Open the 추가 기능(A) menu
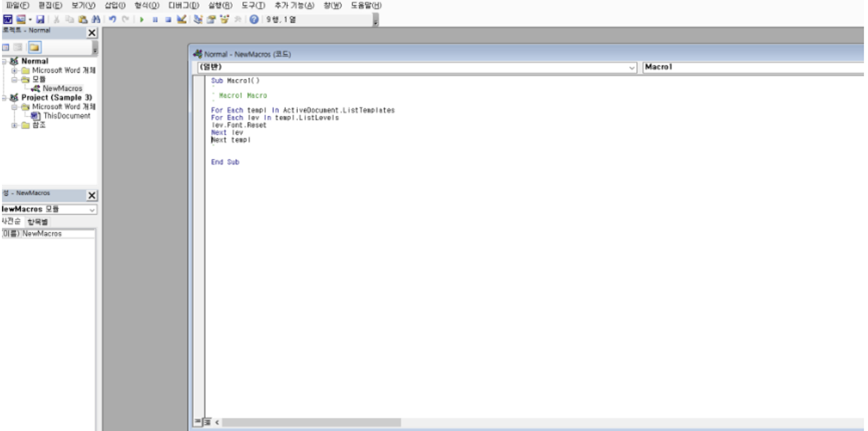The height and width of the screenshot is (431, 868). (x=294, y=5)
